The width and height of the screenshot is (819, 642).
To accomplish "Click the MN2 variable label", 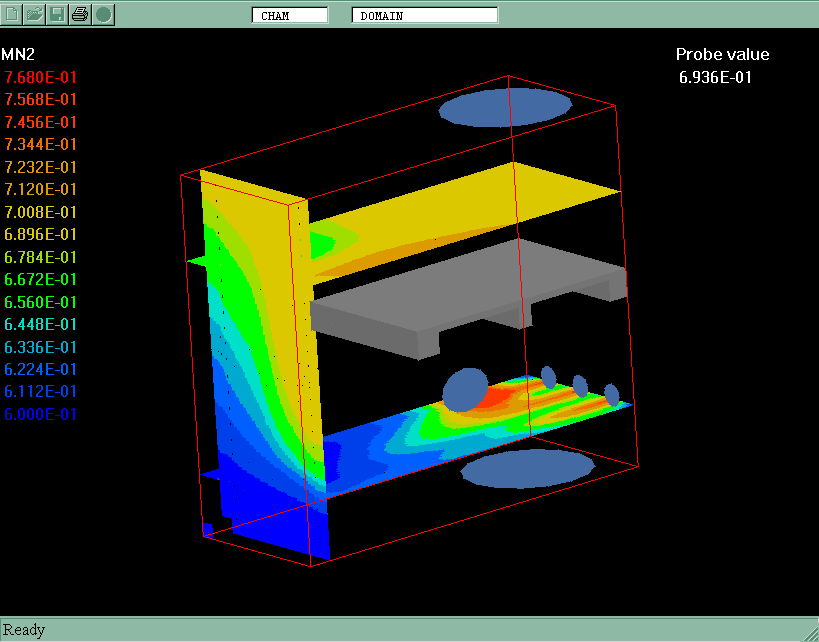I will click(x=18, y=54).
